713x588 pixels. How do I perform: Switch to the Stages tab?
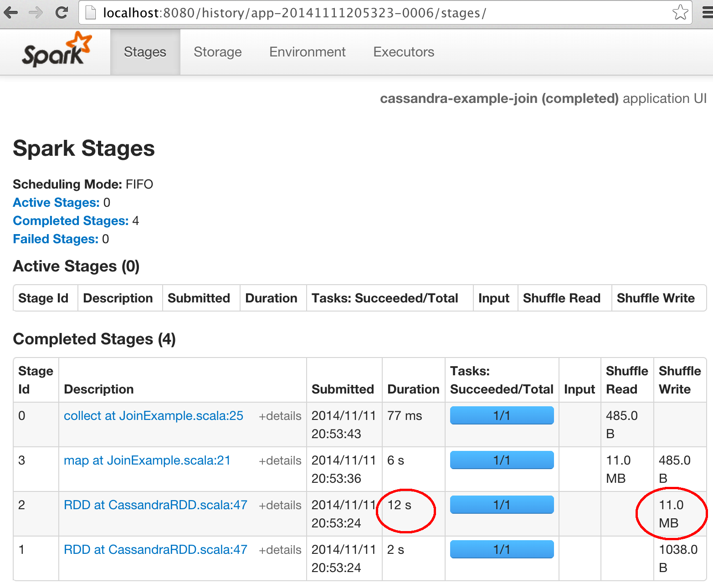tap(145, 52)
